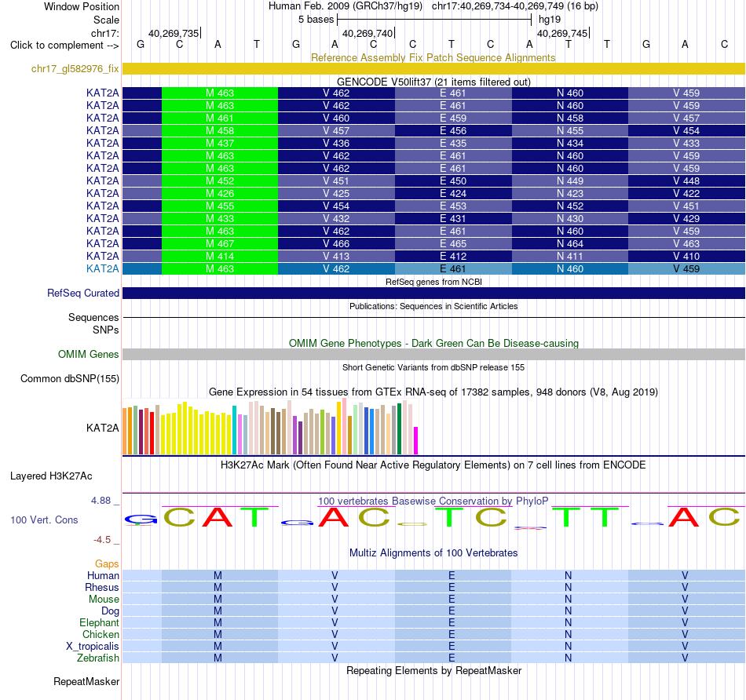
Task: Click the V 410 codon cell
Action: [686, 256]
